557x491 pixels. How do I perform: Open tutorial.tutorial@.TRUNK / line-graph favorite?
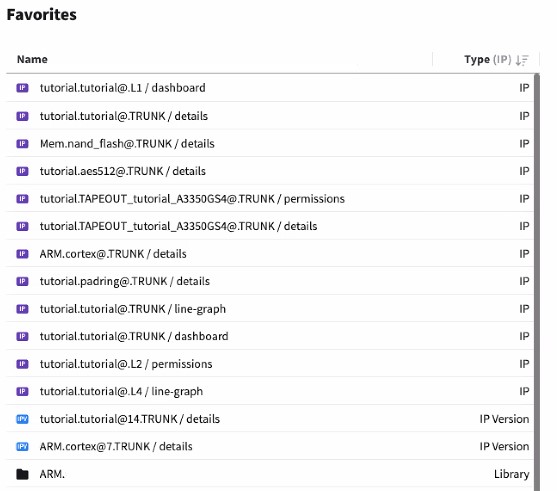point(270,309)
